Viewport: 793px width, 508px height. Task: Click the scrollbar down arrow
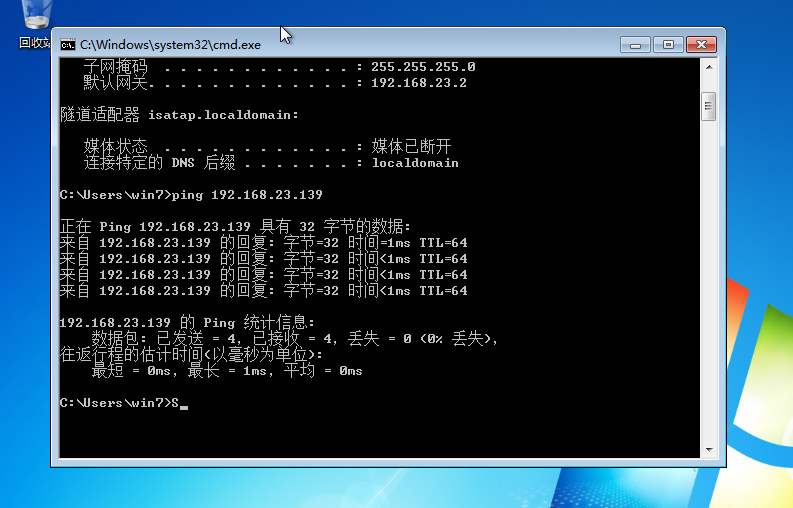click(708, 450)
